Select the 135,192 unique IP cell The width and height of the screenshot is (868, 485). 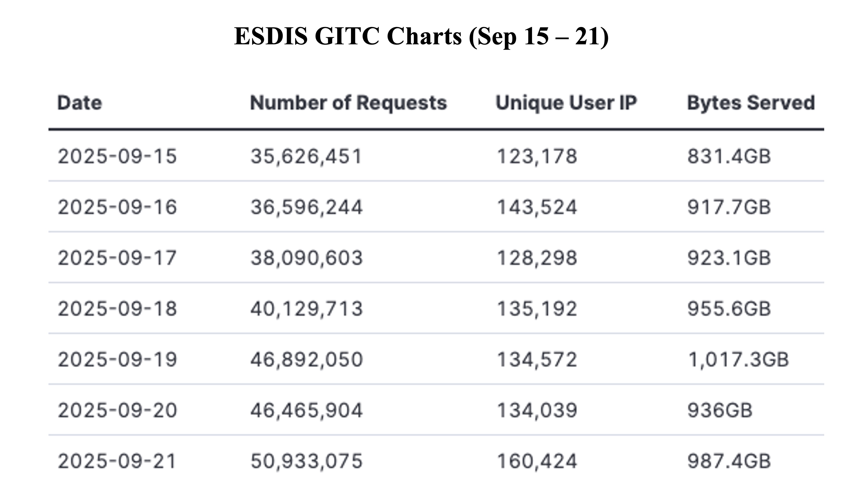coord(537,309)
